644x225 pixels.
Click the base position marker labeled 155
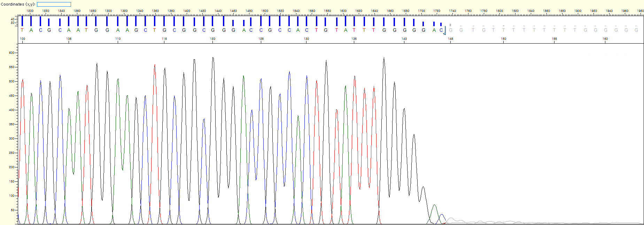[x=554, y=39]
